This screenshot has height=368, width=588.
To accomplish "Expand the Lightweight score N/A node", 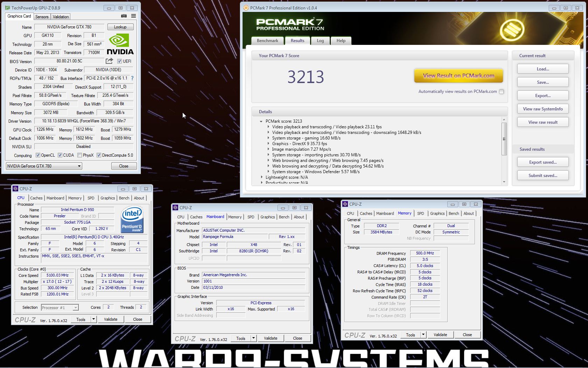I will [261, 177].
